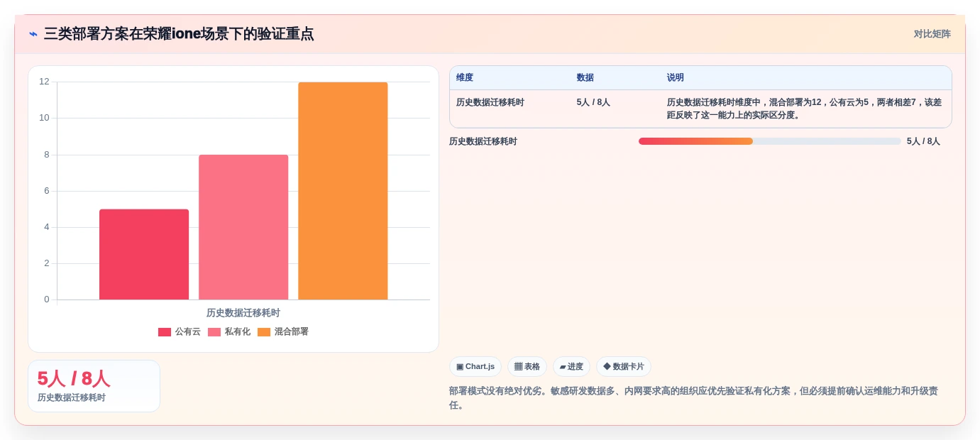The width and height of the screenshot is (980, 440).
Task: Toggle the 混合部署 legend entry
Action: [x=283, y=331]
